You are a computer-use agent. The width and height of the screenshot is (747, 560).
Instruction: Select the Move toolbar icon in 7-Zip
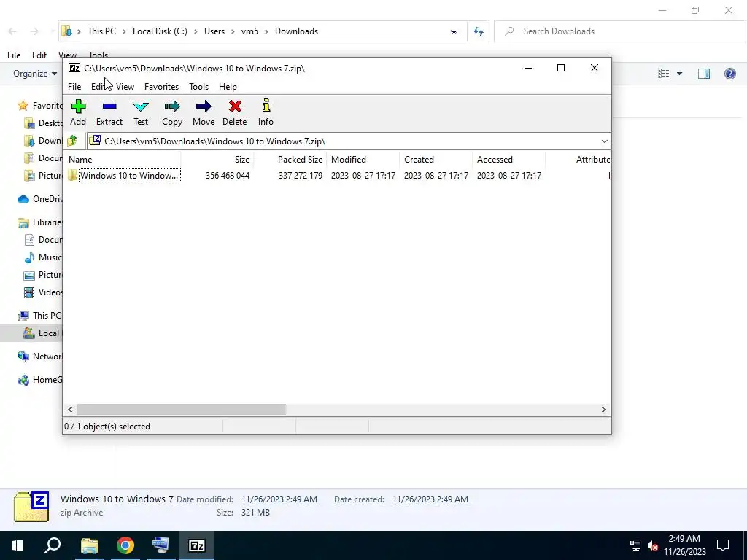click(204, 113)
